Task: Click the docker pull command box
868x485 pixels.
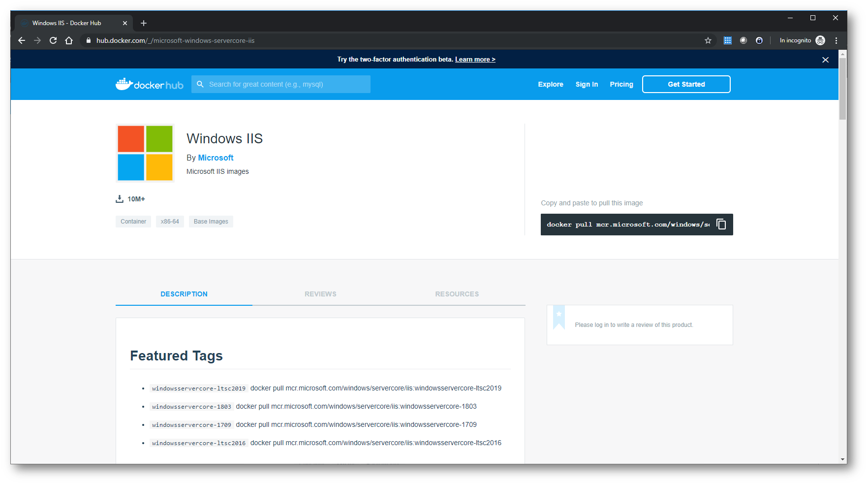Action: [x=637, y=225]
